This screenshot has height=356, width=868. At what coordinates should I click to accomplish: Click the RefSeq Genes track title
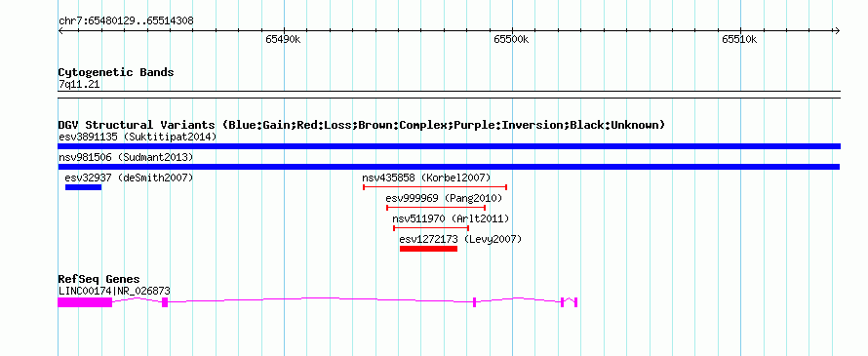click(99, 279)
